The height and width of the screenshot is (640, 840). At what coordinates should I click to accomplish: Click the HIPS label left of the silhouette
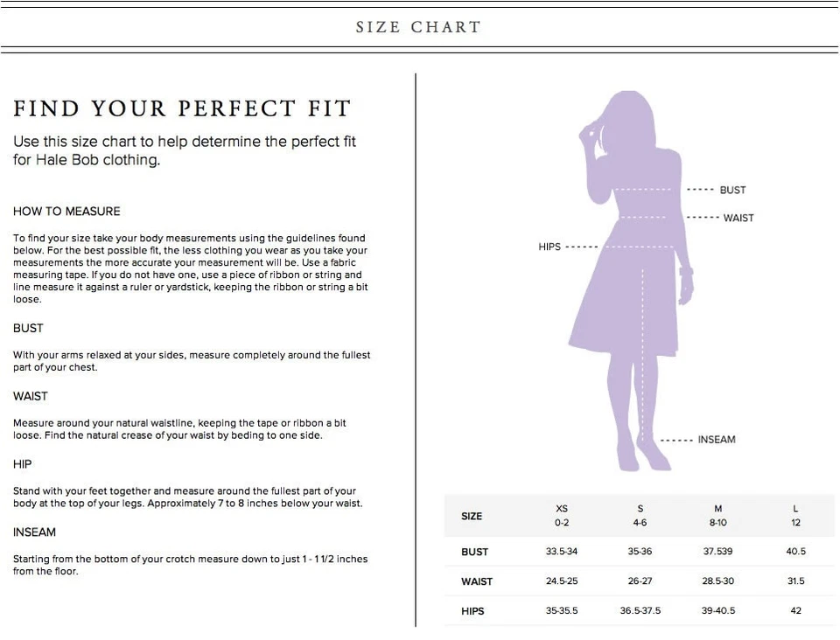[549, 247]
